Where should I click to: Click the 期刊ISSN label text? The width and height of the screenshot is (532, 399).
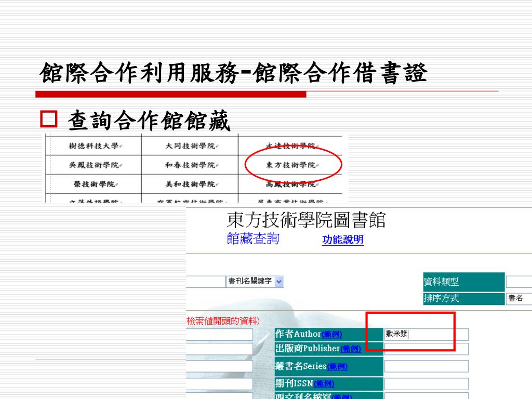[x=294, y=383]
